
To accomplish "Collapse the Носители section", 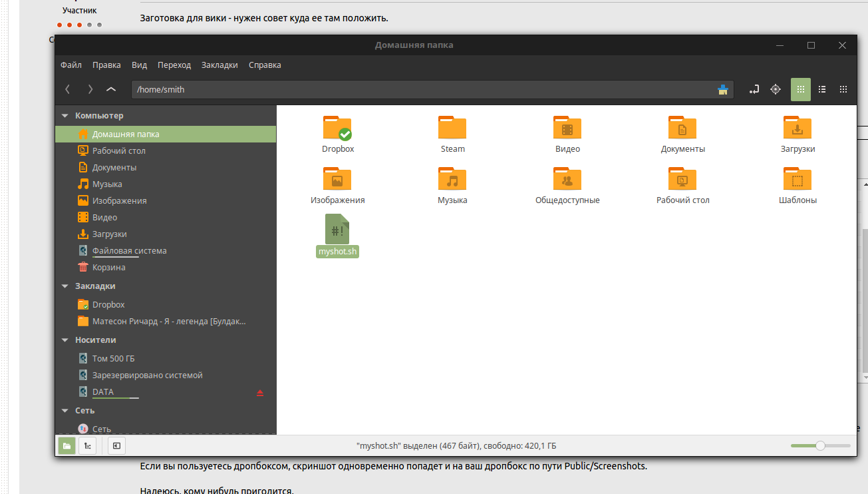I will [x=65, y=340].
